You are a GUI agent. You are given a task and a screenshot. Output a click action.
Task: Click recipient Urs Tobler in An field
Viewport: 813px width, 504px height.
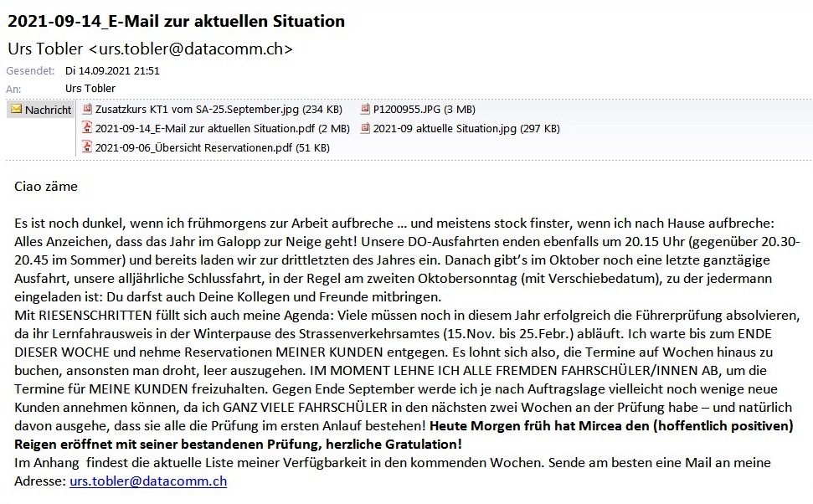click(x=90, y=88)
